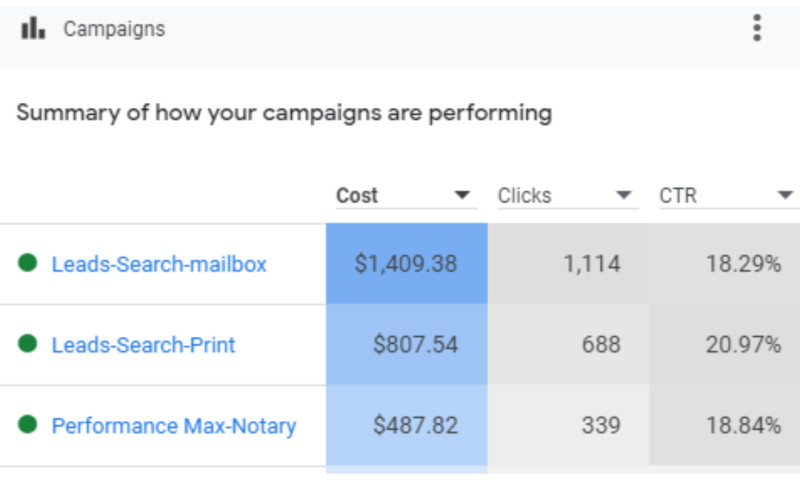Open the three-dot more options menu
The height and width of the screenshot is (480, 800).
coord(757,28)
